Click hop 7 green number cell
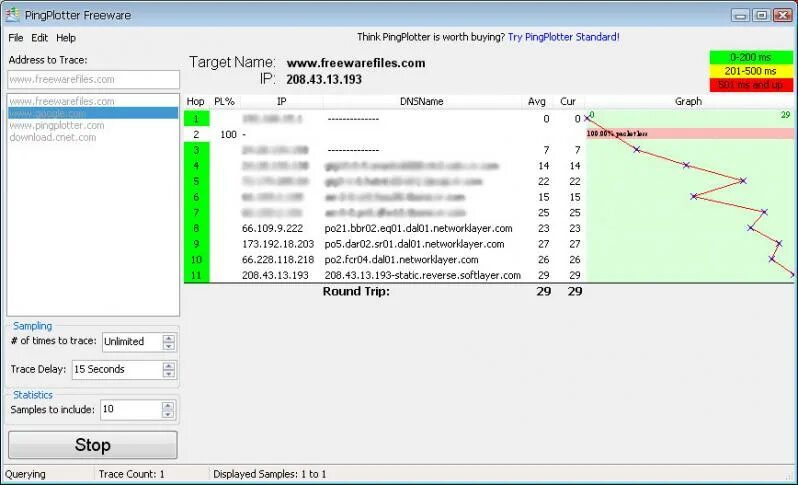 pos(196,213)
